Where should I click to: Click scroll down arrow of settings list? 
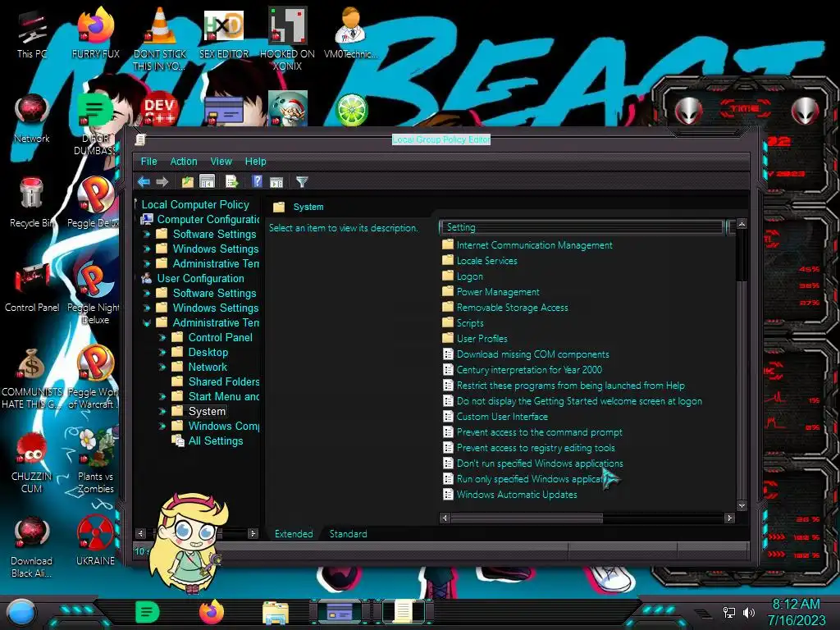click(x=742, y=505)
